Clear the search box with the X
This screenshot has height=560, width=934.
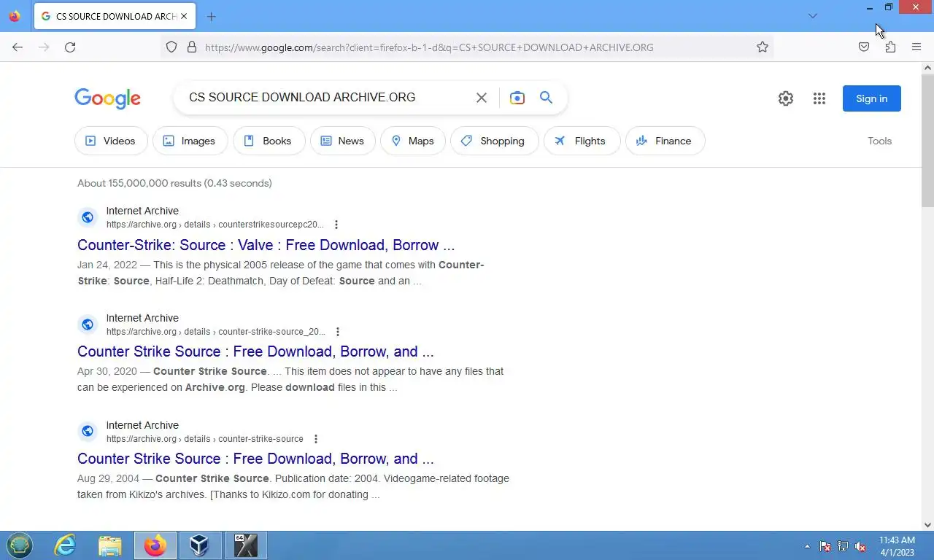(482, 98)
